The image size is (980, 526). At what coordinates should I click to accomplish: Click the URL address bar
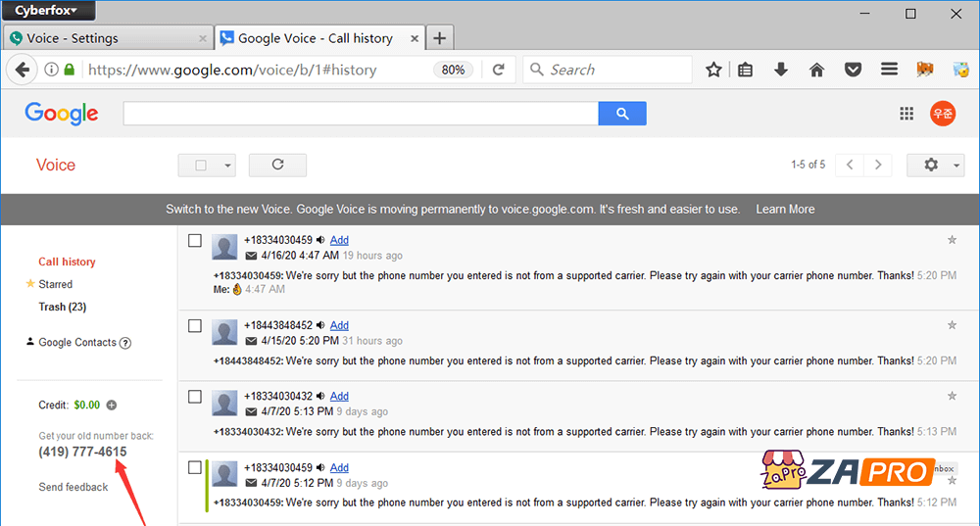(256, 70)
